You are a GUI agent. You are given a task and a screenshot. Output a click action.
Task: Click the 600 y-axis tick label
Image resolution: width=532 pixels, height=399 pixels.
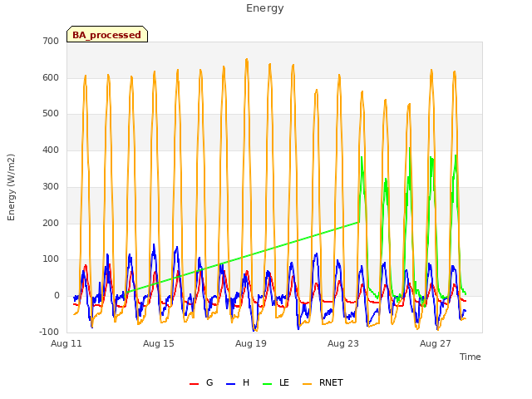point(51,77)
